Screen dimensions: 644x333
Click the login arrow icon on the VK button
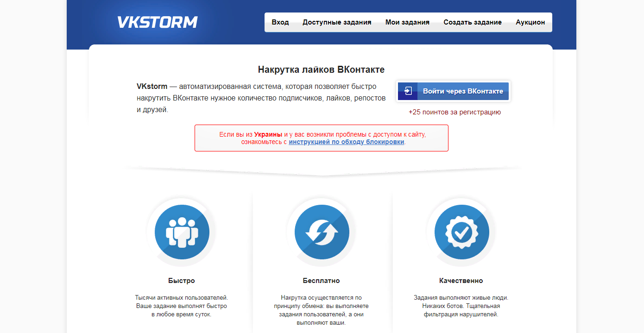click(408, 91)
